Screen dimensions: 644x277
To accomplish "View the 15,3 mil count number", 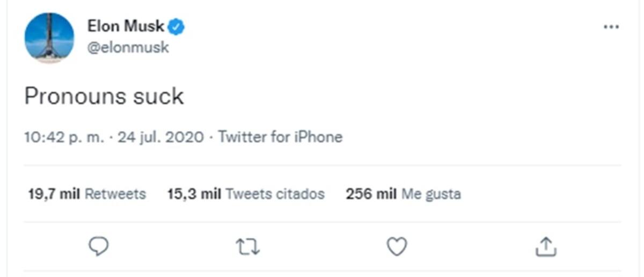I will pos(194,194).
